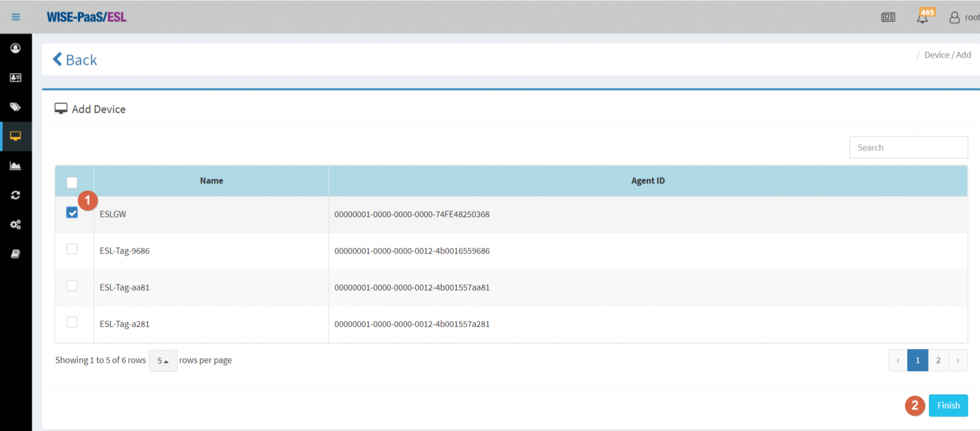Open the Tags section from the sidebar

pos(15,106)
